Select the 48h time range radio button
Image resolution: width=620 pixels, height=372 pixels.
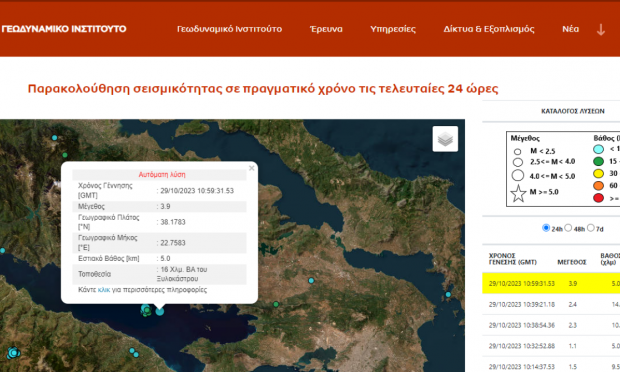[x=568, y=228]
